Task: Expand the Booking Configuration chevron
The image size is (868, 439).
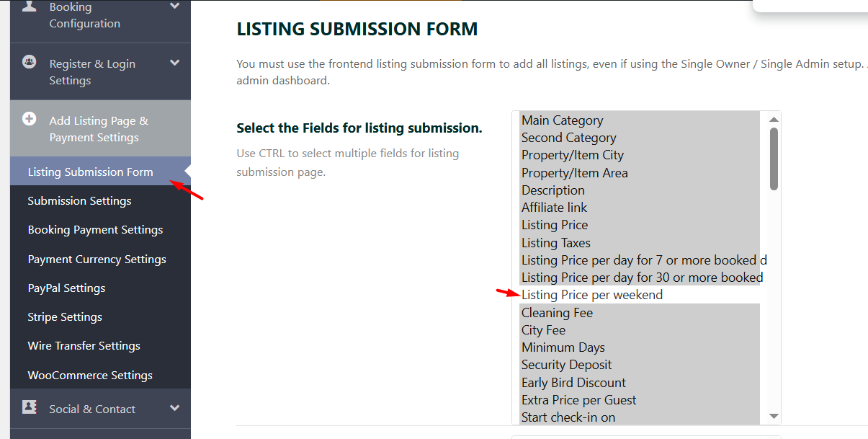Action: click(174, 6)
